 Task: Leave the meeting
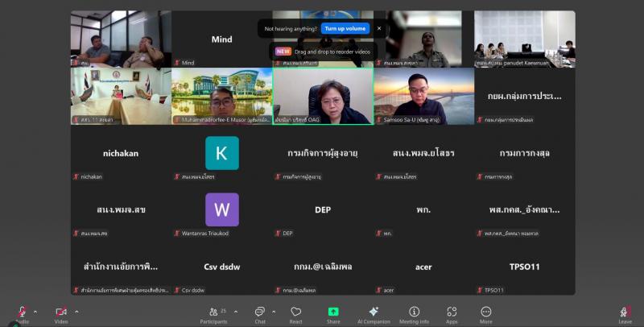625,315
